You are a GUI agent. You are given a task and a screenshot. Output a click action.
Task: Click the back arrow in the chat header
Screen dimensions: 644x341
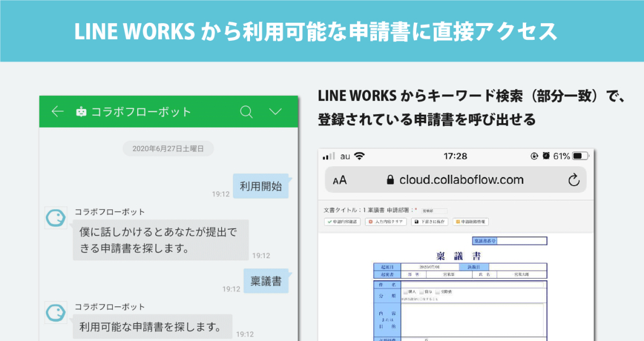point(57,112)
